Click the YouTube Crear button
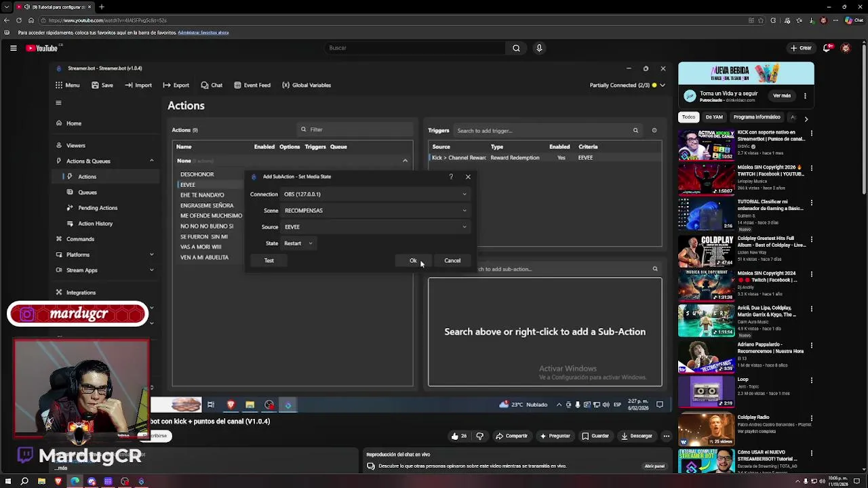Screen dimensions: 868x488 [801, 48]
